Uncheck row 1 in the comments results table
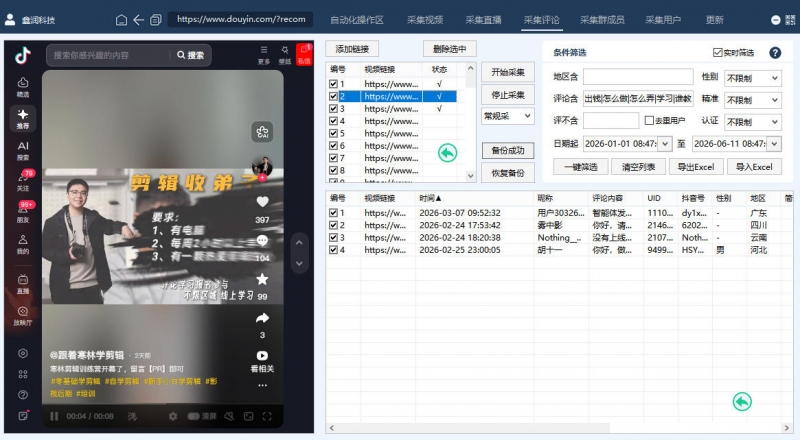800x440 pixels. pos(334,213)
